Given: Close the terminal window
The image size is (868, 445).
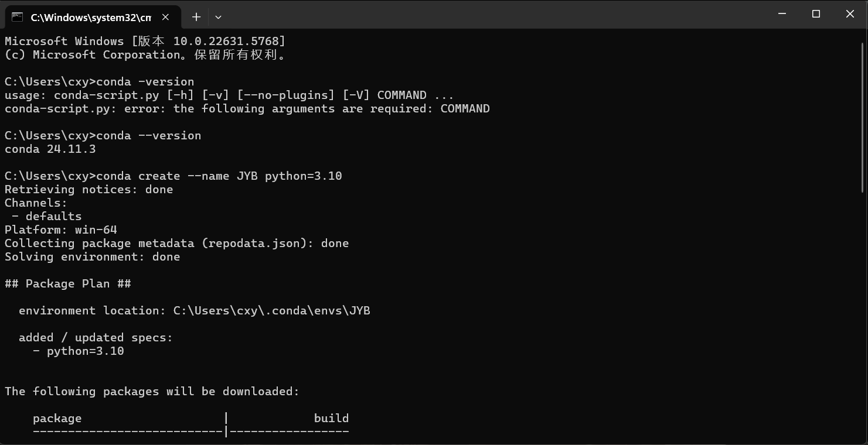Looking at the screenshot, I should point(850,14).
